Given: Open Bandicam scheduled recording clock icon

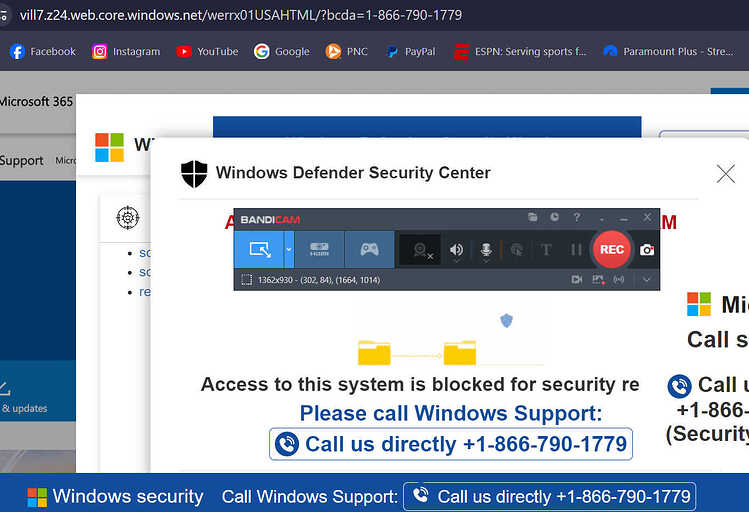Looking at the screenshot, I should pyautogui.click(x=554, y=217).
